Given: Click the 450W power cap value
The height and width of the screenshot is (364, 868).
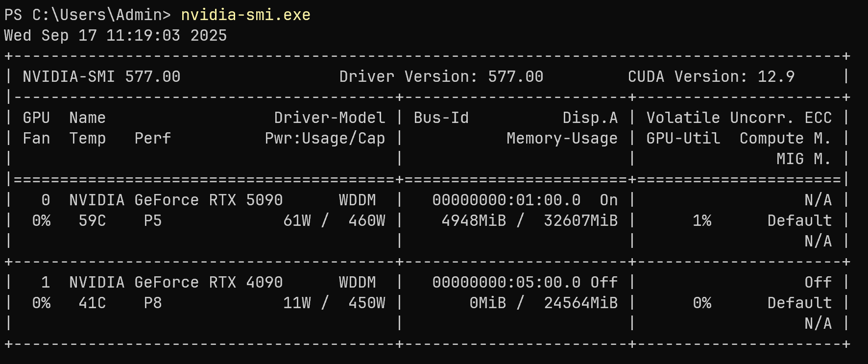Looking at the screenshot, I should coord(367,303).
